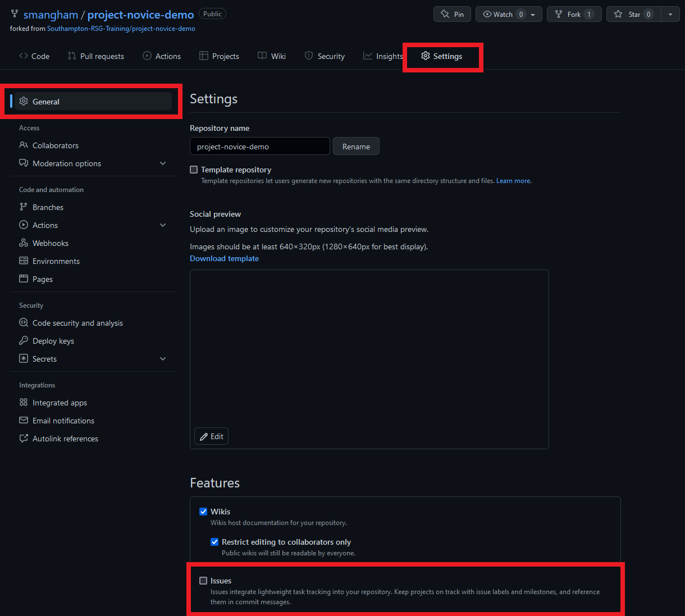Click the Collaborators people icon
The image size is (685, 616).
(24, 145)
